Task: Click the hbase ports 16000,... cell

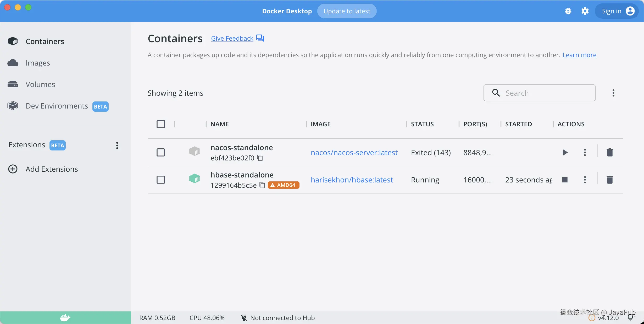Action: [478, 180]
